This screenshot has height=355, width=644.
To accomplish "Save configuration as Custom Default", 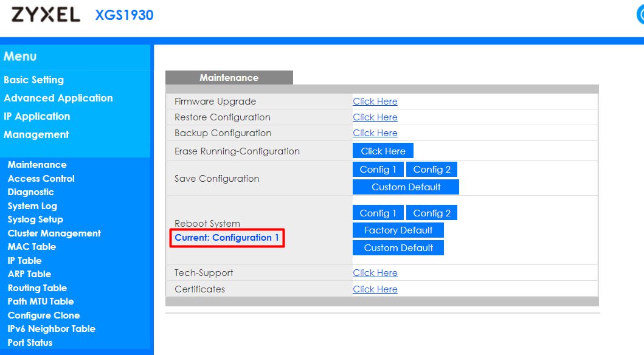I will point(406,187).
